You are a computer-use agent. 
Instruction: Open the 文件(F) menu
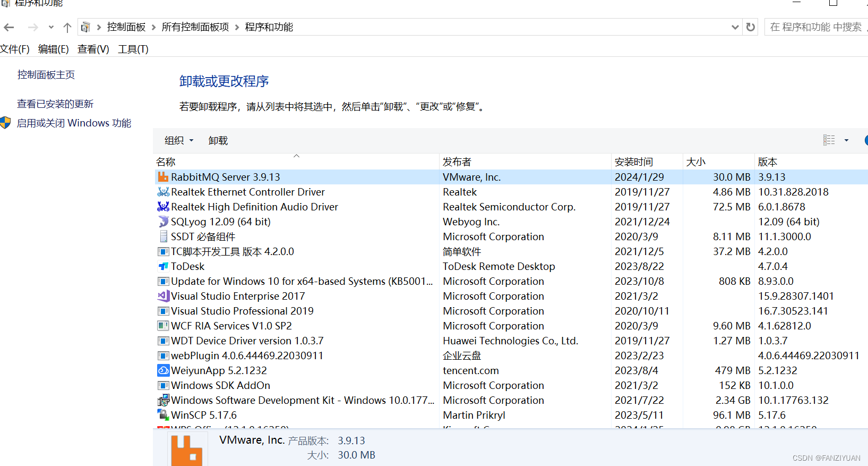[x=15, y=49]
